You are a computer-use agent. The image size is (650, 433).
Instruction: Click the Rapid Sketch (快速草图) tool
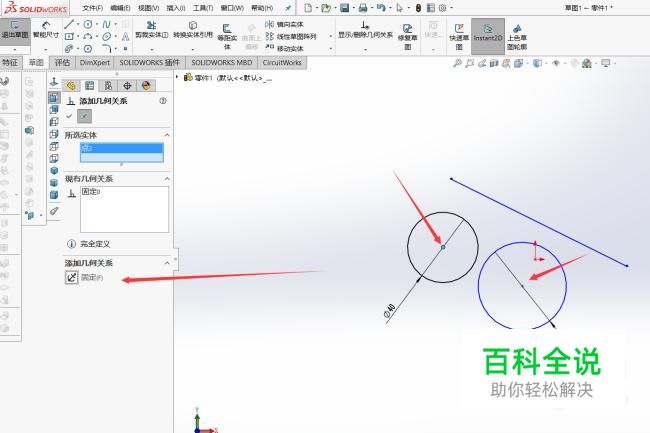point(459,36)
